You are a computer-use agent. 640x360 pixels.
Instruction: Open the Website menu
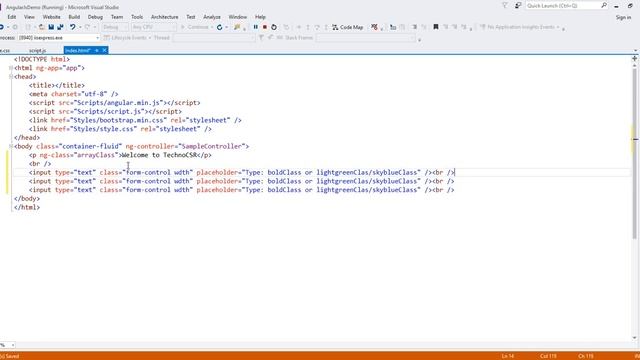(x=51, y=17)
